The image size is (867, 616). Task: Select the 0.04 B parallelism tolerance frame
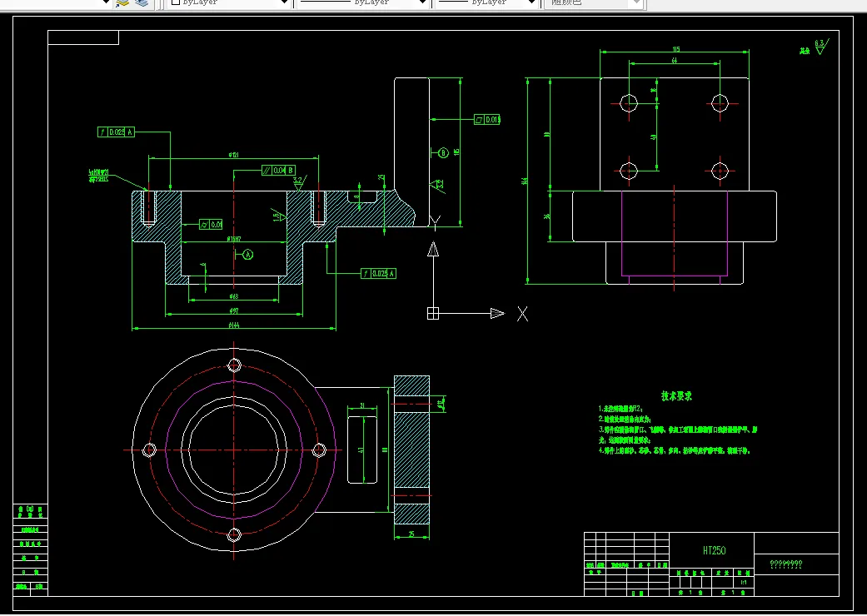(x=279, y=170)
